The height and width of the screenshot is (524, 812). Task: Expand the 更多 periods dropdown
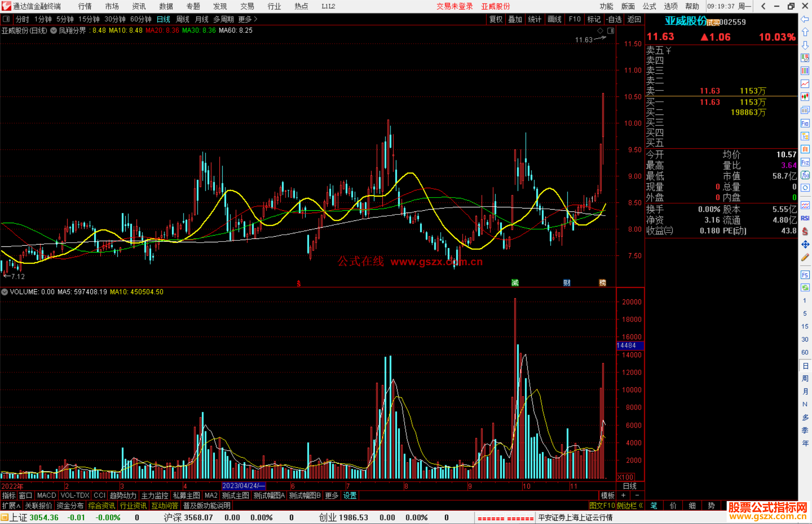[247, 19]
